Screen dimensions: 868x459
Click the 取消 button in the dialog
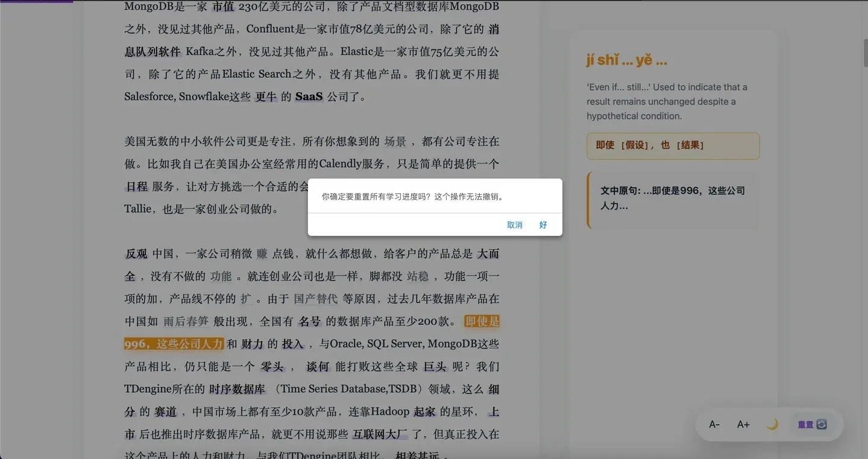(514, 225)
